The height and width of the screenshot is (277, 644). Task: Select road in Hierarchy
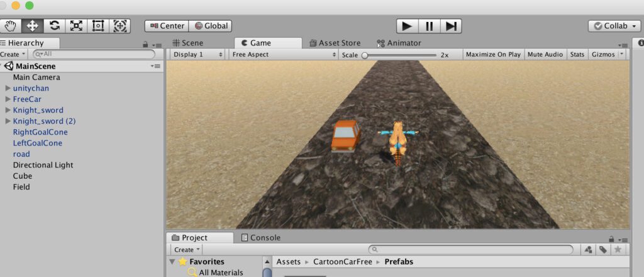(x=21, y=154)
